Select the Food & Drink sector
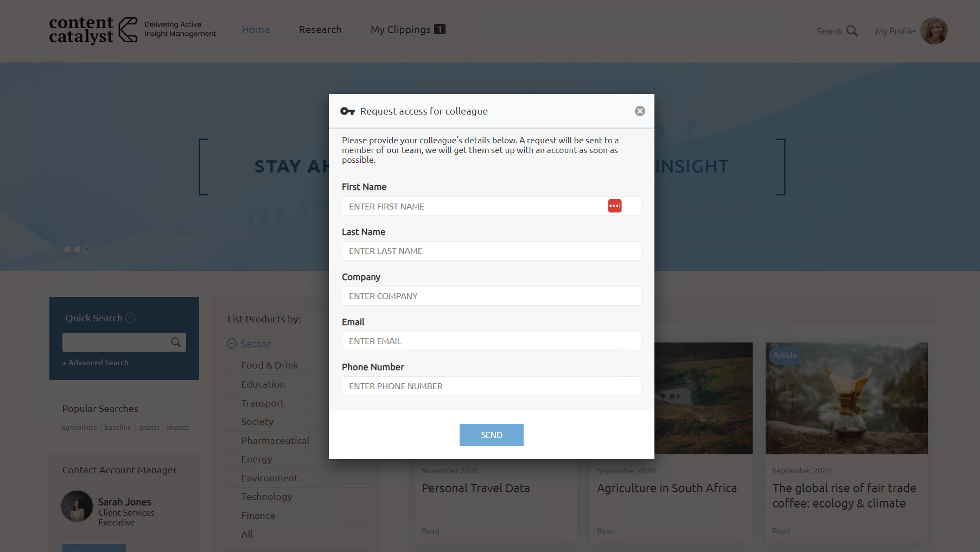Image resolution: width=980 pixels, height=552 pixels. point(270,365)
